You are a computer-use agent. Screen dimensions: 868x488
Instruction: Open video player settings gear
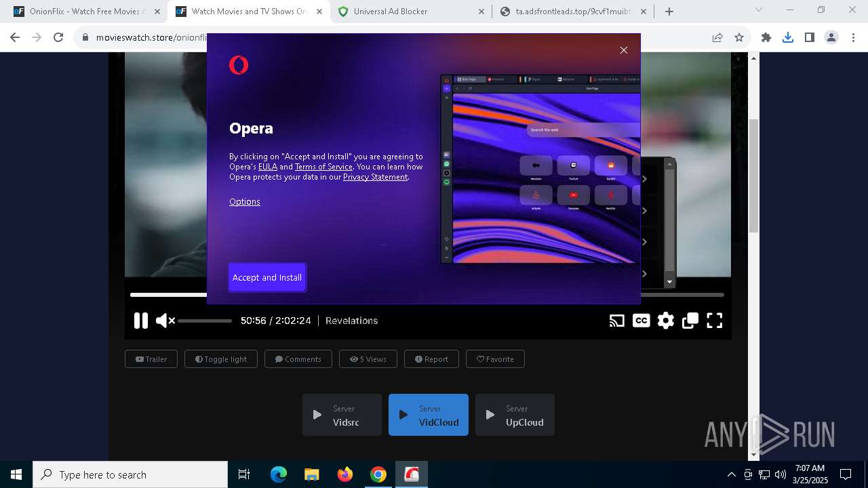[x=666, y=321]
